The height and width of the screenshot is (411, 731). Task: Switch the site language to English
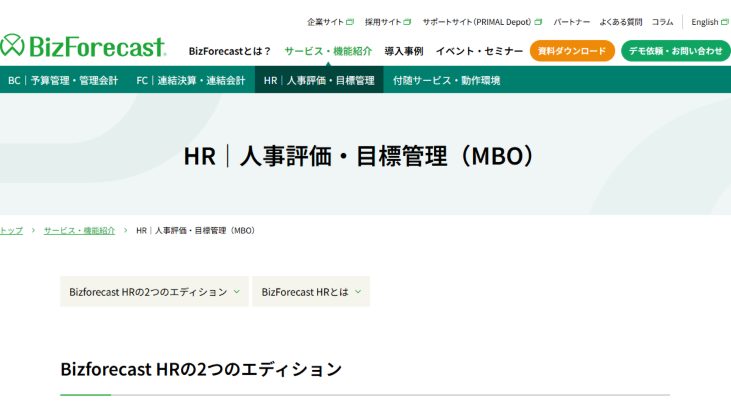pos(710,22)
